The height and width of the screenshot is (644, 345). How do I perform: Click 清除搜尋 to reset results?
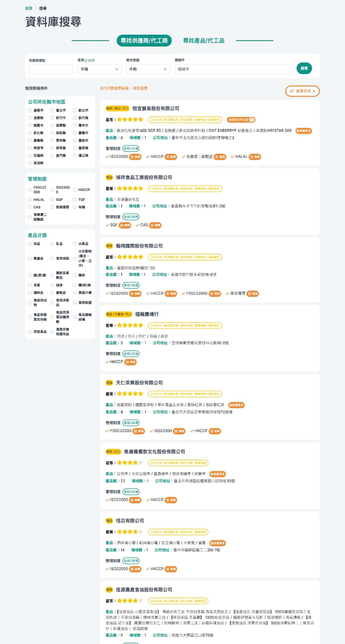point(140,88)
